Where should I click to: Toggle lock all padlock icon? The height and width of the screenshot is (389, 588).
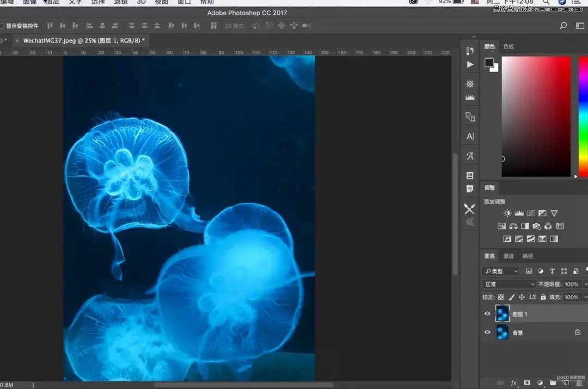[543, 297]
